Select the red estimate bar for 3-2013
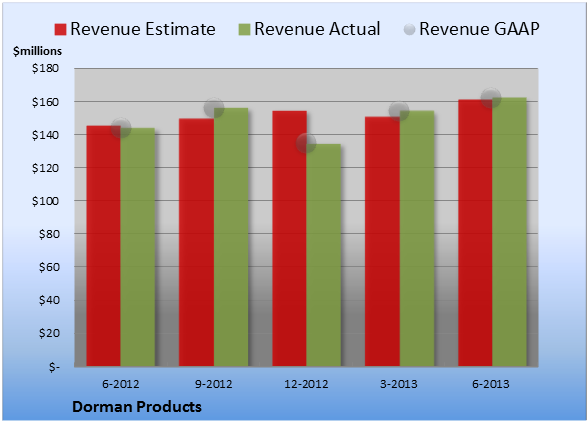Image resolution: width=588 pixels, height=422 pixels. [382, 242]
